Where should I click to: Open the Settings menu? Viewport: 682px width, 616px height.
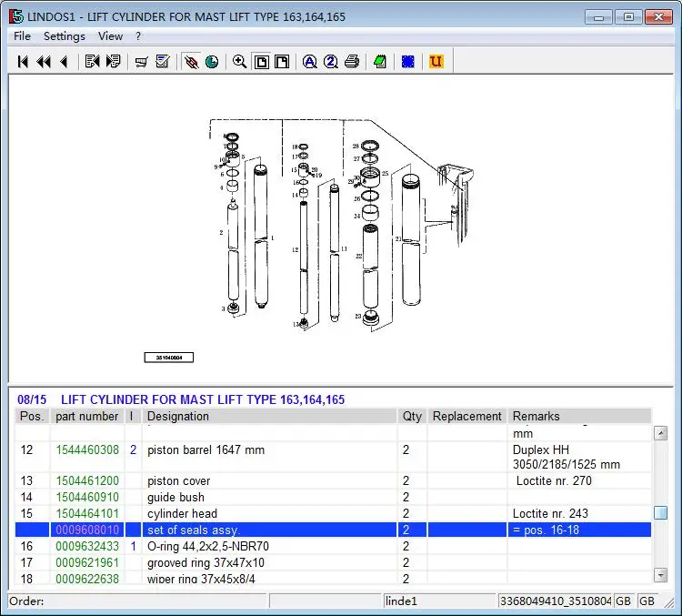(x=64, y=36)
